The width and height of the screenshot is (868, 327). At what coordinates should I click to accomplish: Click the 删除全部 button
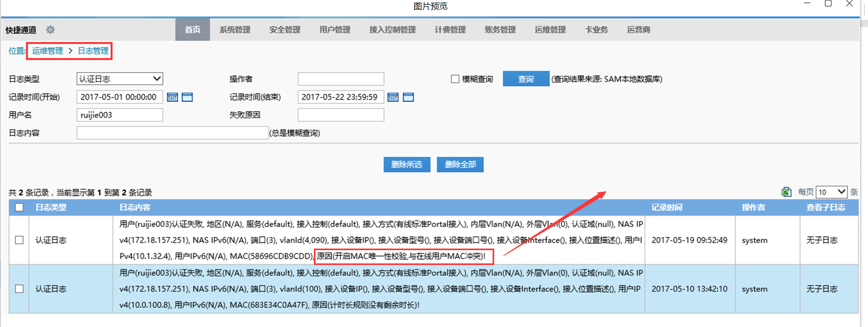coord(460,164)
